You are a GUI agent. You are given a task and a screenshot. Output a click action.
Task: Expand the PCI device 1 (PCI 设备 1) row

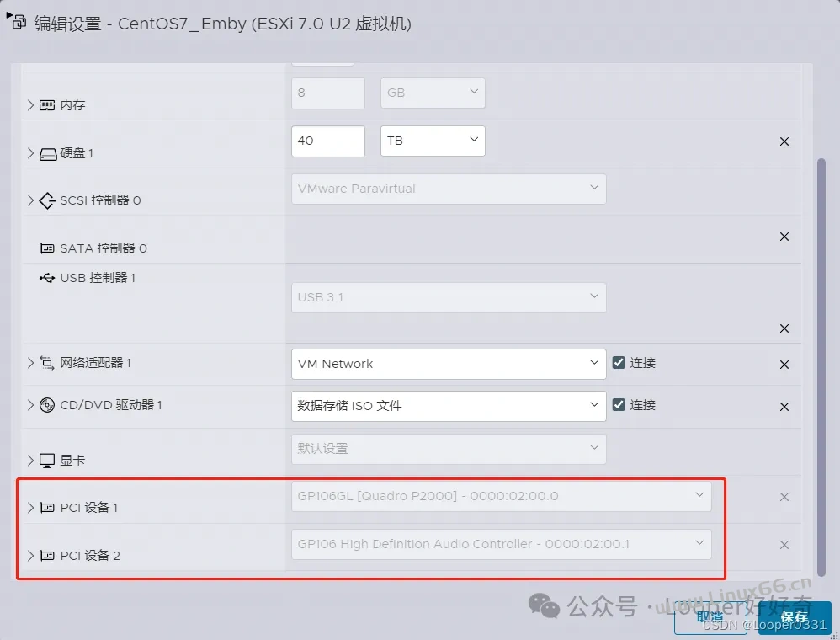point(30,507)
